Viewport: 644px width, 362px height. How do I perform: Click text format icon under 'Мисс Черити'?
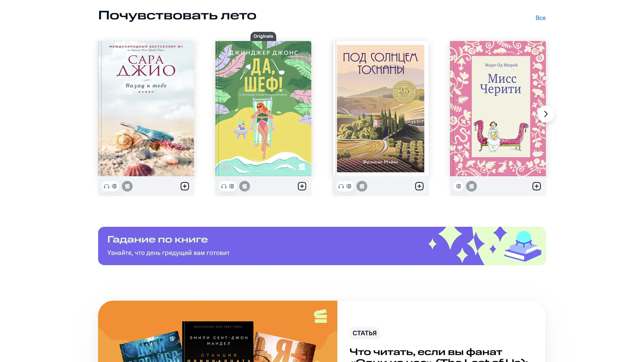pyautogui.click(x=458, y=186)
